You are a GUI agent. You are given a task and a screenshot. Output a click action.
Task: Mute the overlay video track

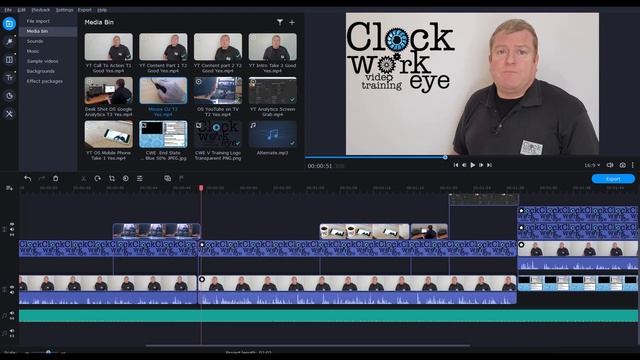coord(12,229)
